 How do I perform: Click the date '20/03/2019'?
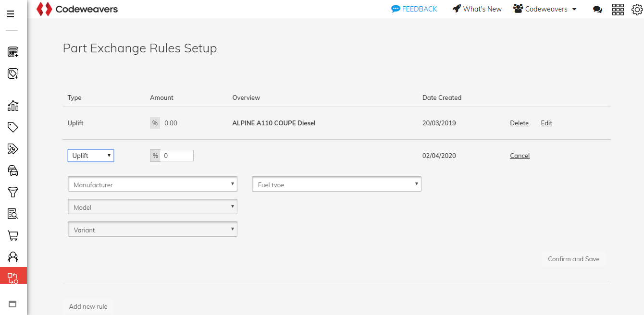point(439,123)
